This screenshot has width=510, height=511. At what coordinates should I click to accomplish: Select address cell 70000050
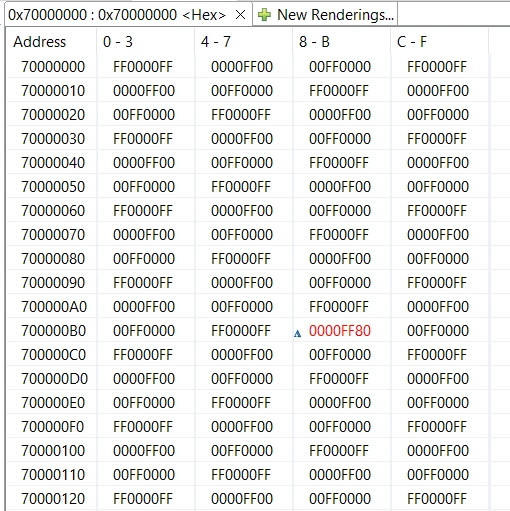point(53,187)
